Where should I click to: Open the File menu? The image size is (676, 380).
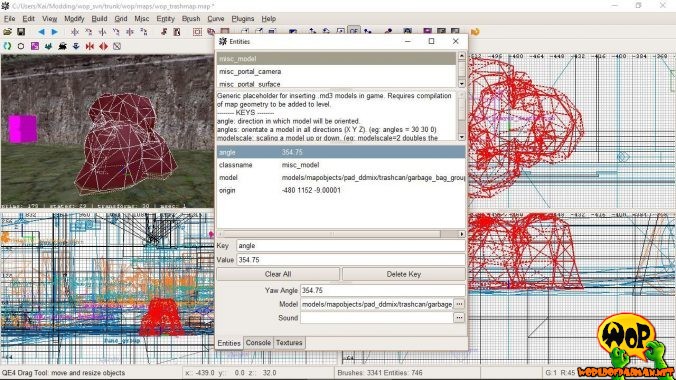coord(9,19)
